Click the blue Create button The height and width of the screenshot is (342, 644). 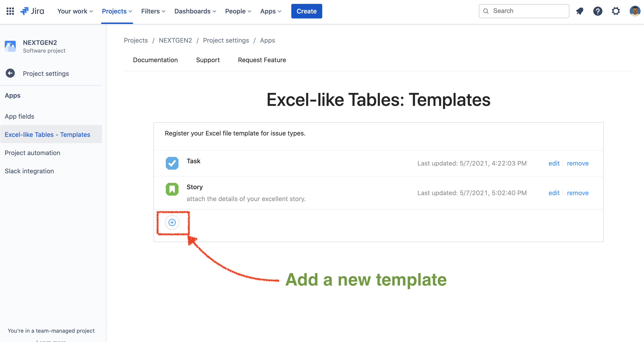coord(307,11)
